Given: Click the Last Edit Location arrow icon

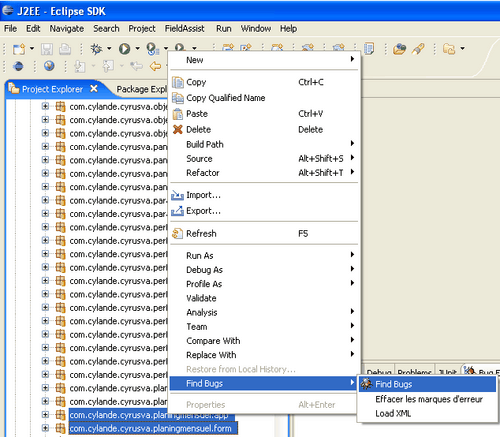Looking at the screenshot, I should pos(137,66).
